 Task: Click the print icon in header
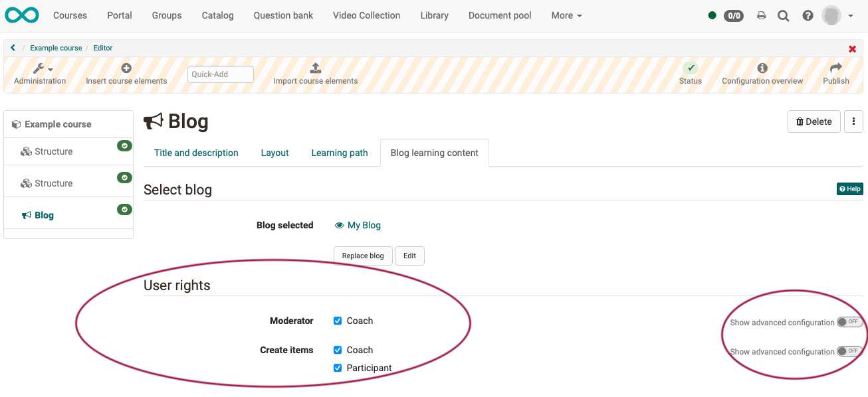pos(762,16)
